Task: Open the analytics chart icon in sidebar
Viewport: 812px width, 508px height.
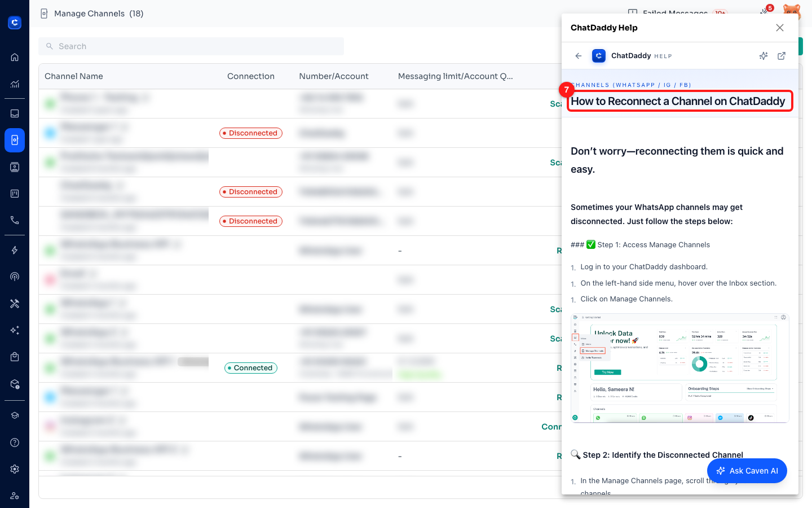Action: tap(15, 84)
